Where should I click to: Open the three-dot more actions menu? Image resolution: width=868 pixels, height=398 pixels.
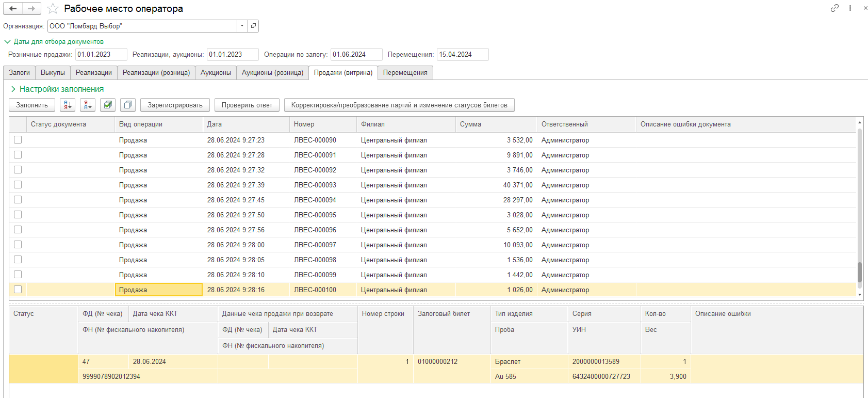click(850, 8)
